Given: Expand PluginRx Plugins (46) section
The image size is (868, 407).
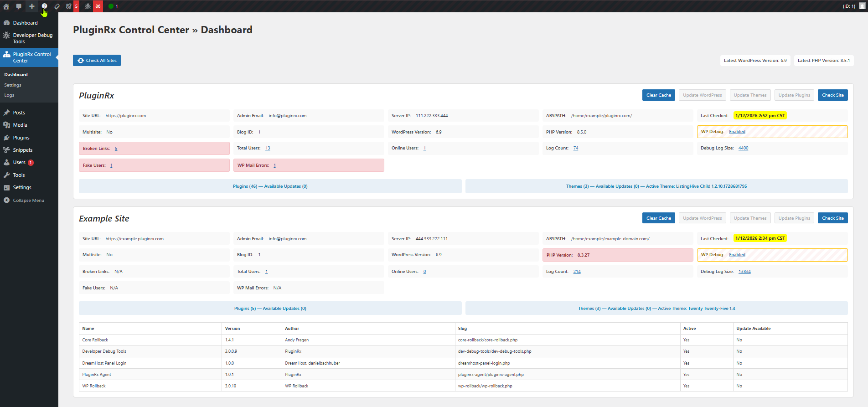Looking at the screenshot, I should (270, 186).
